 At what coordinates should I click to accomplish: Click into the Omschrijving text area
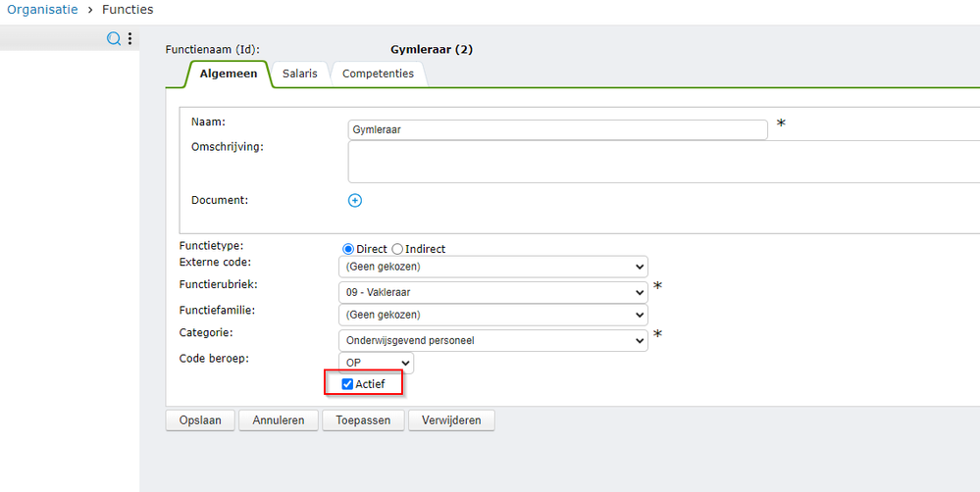[662, 162]
